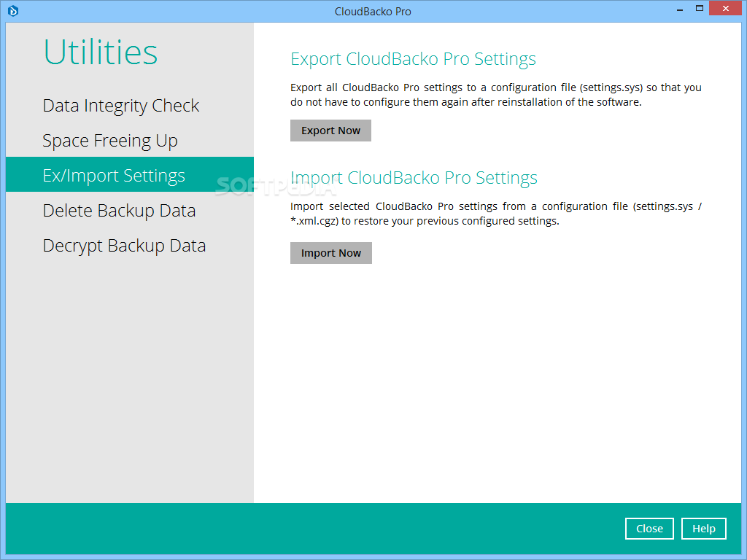
Task: Click the Utilities title text
Action: point(101,52)
